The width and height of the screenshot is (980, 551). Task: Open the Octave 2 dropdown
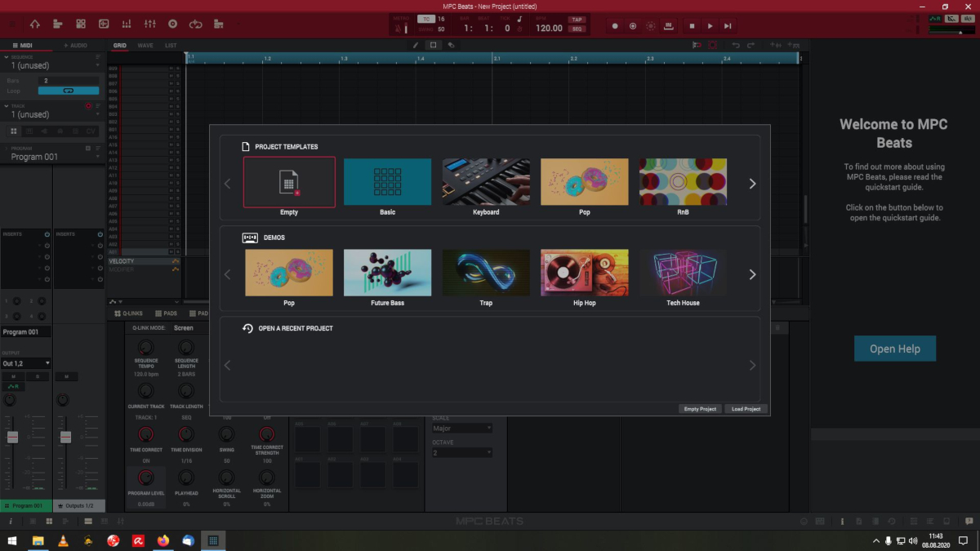462,453
